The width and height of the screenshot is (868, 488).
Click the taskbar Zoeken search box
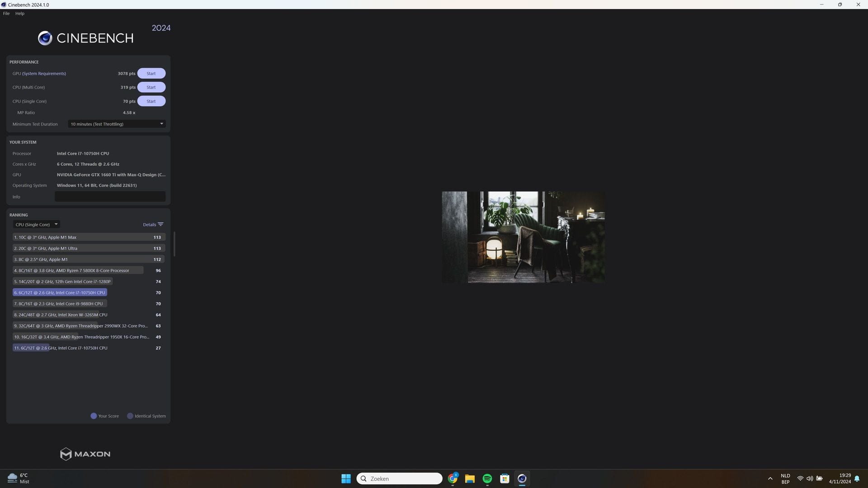tap(399, 479)
